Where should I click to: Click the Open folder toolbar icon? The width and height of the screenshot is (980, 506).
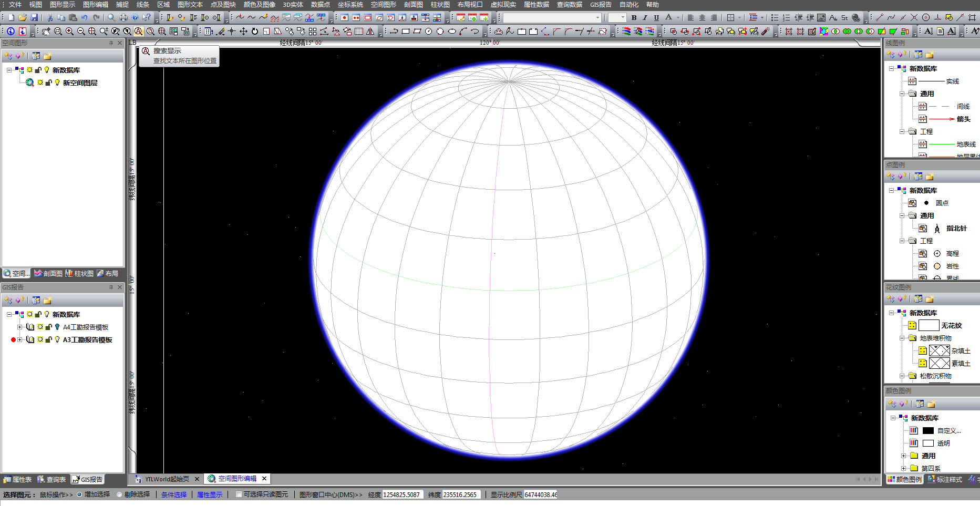pyautogui.click(x=23, y=17)
